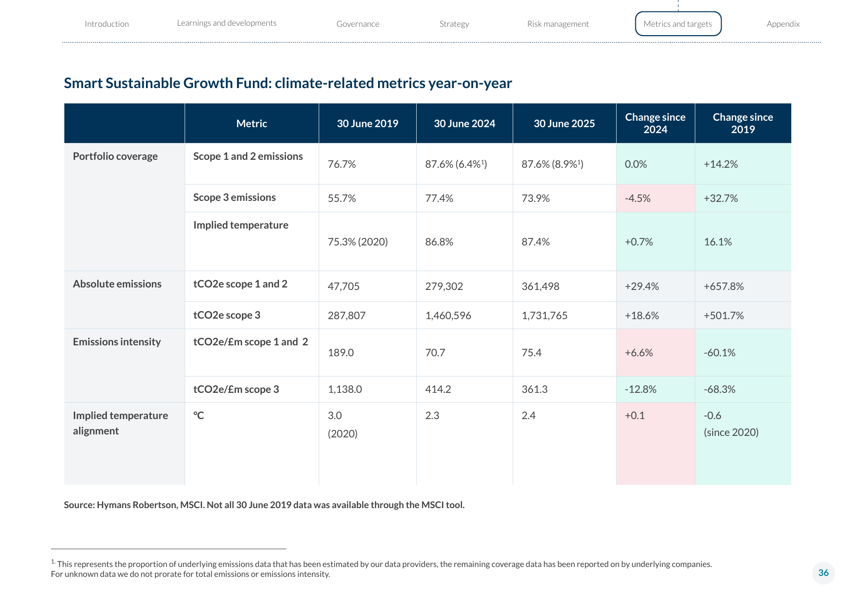Click the '30 June 2024' column header
The height and width of the screenshot is (614, 868).
(x=465, y=124)
